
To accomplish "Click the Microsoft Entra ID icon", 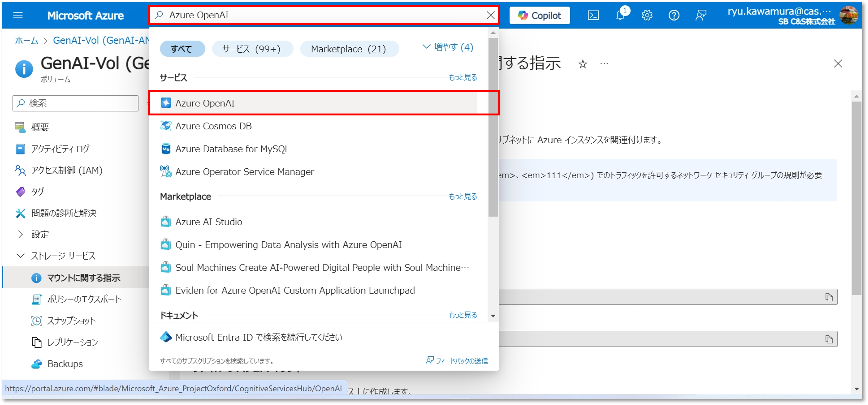I will pos(166,337).
